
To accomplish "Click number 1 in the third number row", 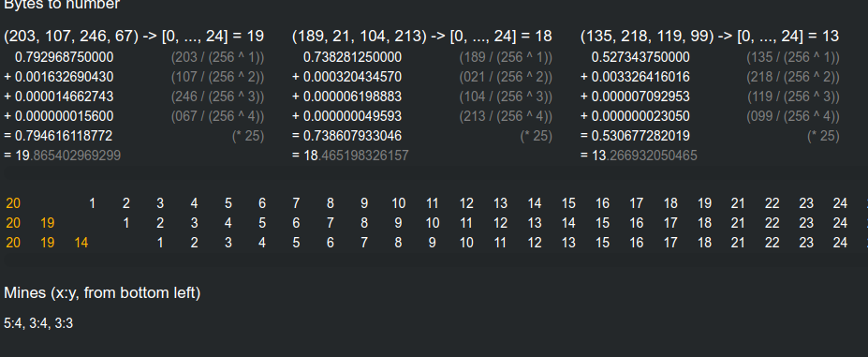I will pos(160,243).
